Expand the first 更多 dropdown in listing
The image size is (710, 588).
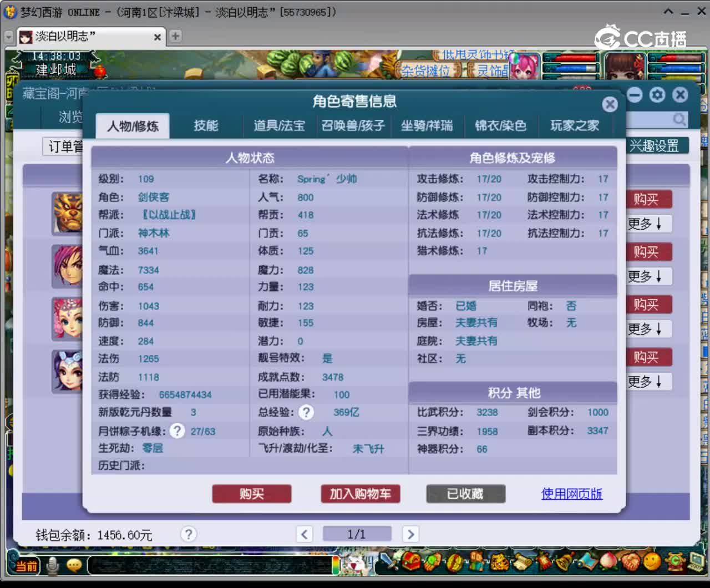point(649,224)
